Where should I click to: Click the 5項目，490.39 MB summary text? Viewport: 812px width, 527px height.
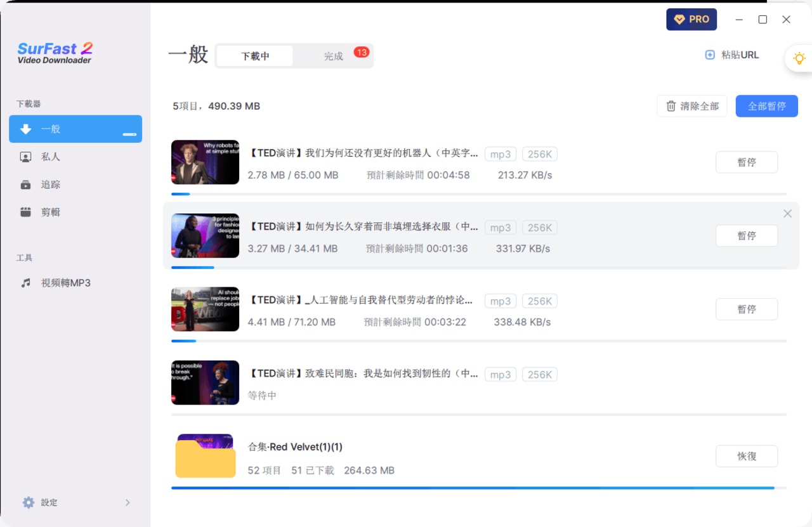(216, 106)
